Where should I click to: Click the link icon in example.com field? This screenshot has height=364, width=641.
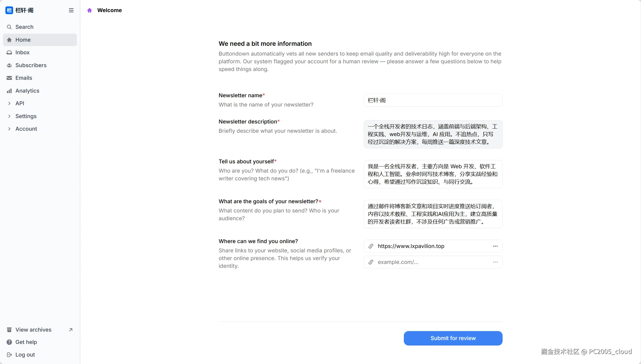[x=371, y=262]
